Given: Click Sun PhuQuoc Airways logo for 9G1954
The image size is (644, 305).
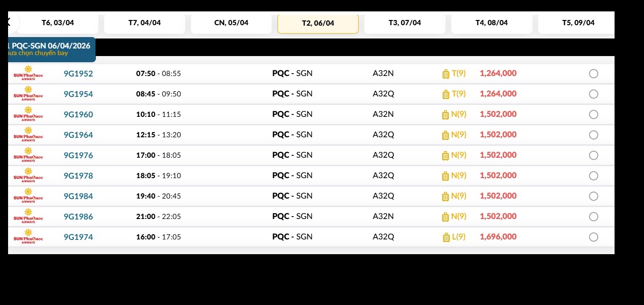Looking at the screenshot, I should tap(28, 94).
